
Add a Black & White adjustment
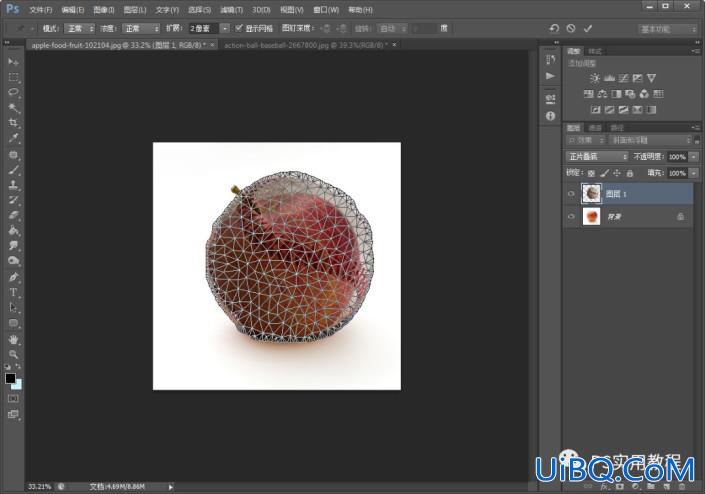coord(616,94)
